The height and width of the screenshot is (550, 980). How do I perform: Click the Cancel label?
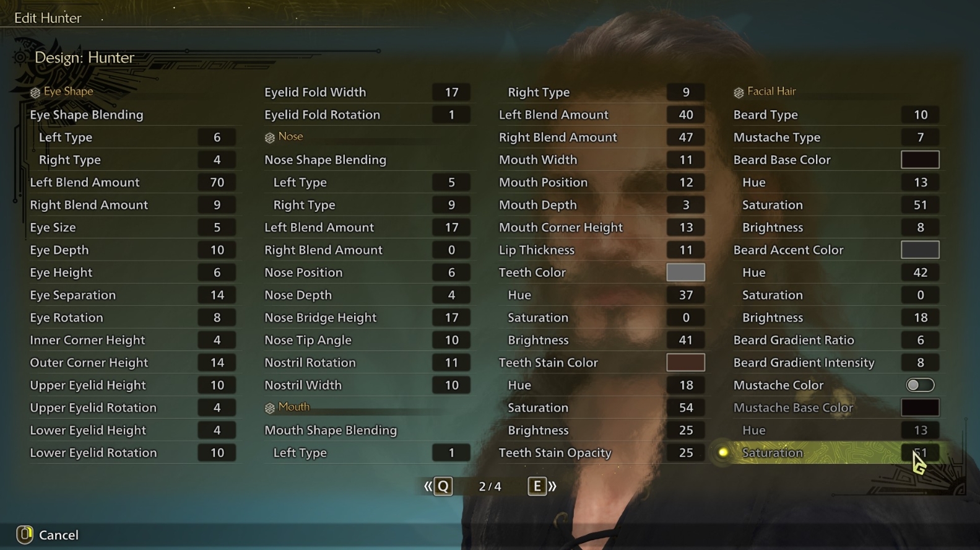click(59, 535)
